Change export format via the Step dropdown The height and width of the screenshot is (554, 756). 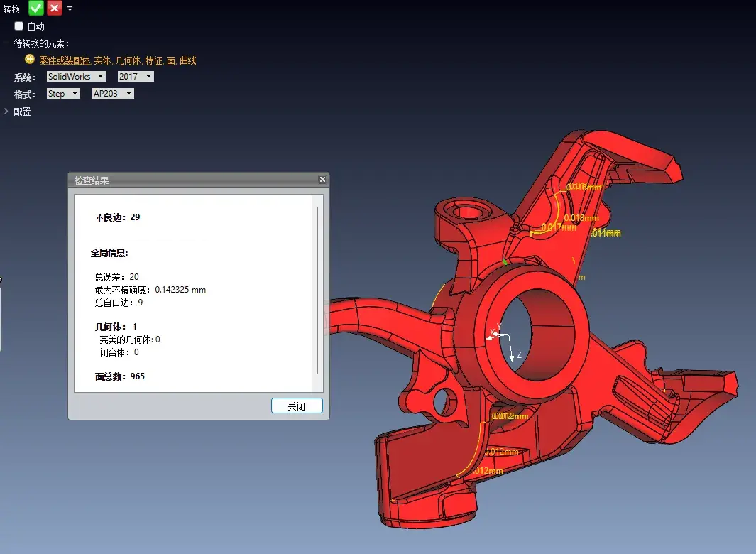tap(63, 93)
